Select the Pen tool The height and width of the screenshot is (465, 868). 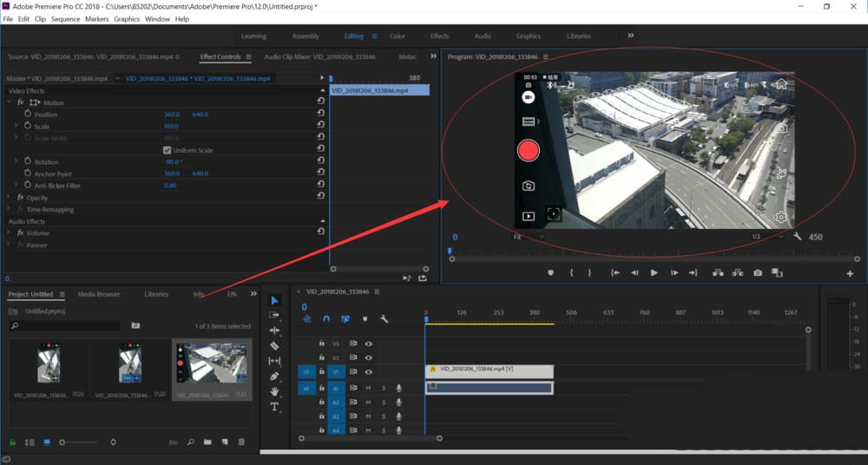tap(274, 377)
